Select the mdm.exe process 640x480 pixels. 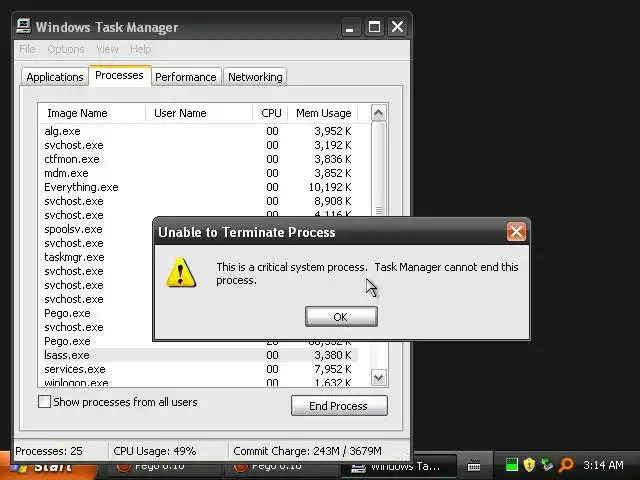tap(66, 173)
